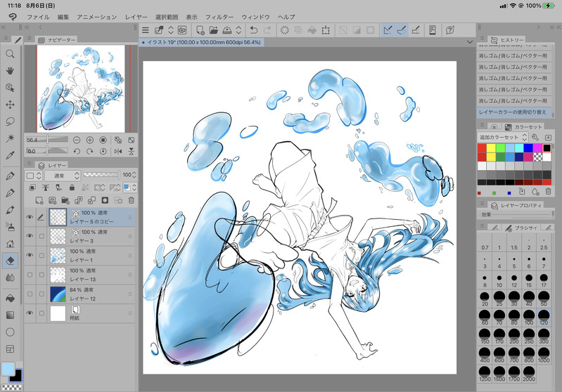Select the 3D object operation tool
Image resolution: width=562 pixels, height=392 pixels.
point(10,88)
